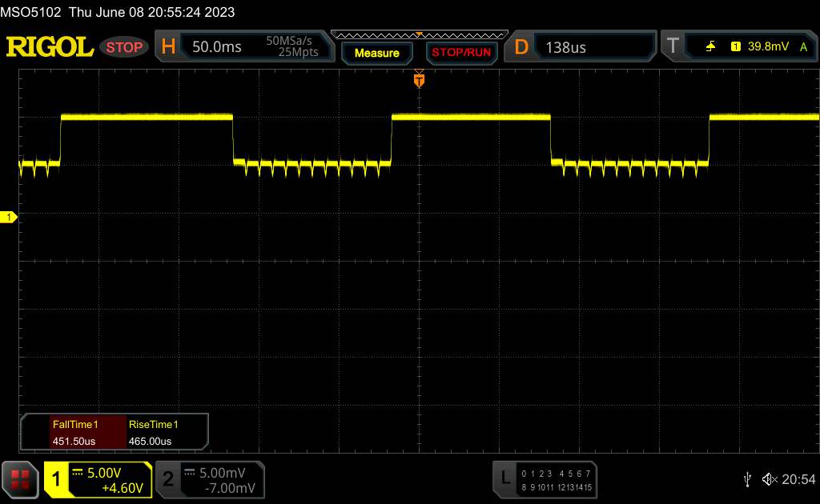Click the 50MSa/s sample rate readout
Image resolution: width=820 pixels, height=504 pixels.
click(288, 41)
